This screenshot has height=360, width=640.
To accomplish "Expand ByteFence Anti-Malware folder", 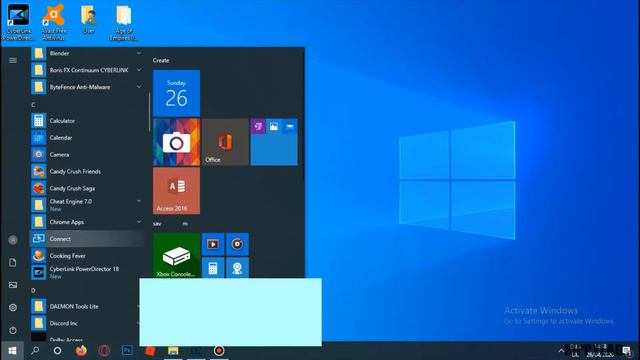I will point(87,87).
